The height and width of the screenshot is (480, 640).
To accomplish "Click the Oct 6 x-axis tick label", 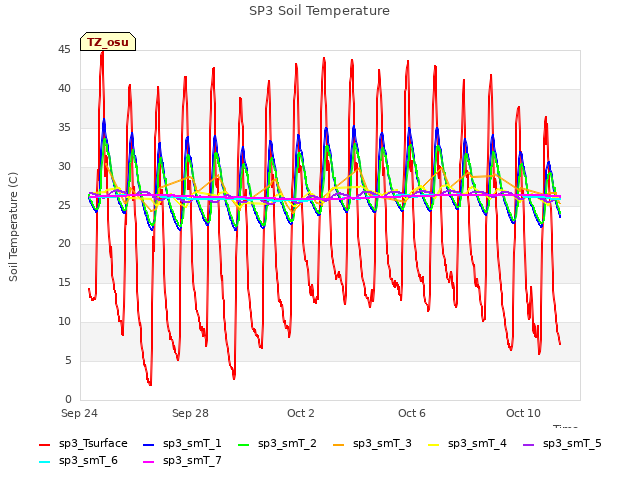I will [x=412, y=413].
